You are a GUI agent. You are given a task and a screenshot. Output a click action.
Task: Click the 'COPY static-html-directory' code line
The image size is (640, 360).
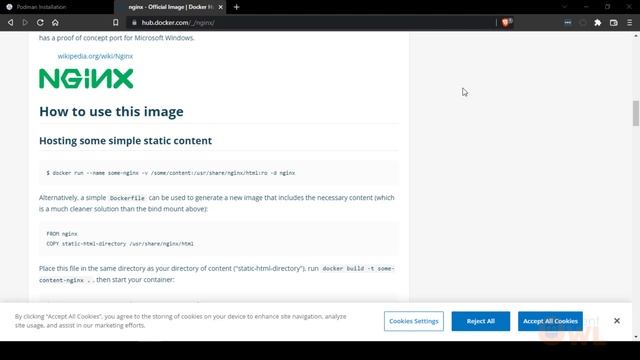(x=120, y=244)
